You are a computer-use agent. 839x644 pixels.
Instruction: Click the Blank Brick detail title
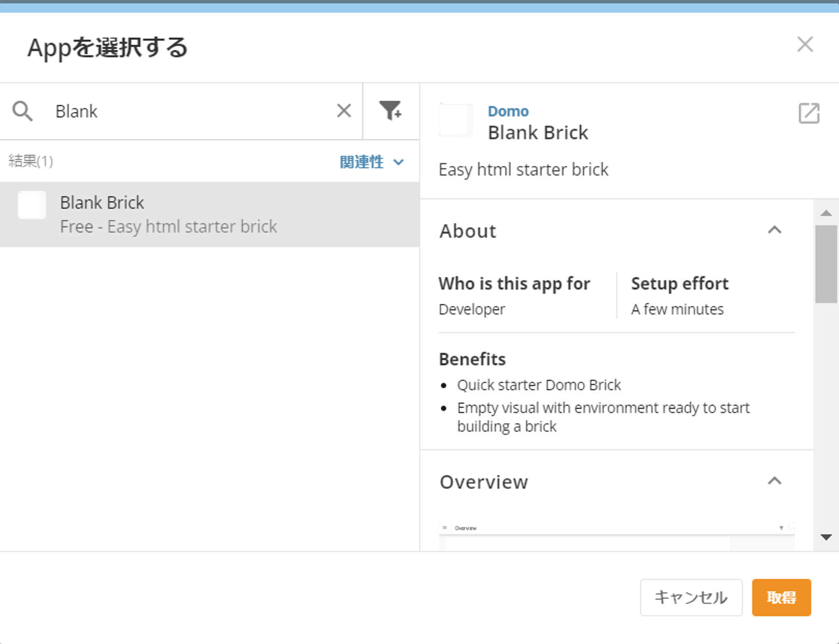point(538,133)
